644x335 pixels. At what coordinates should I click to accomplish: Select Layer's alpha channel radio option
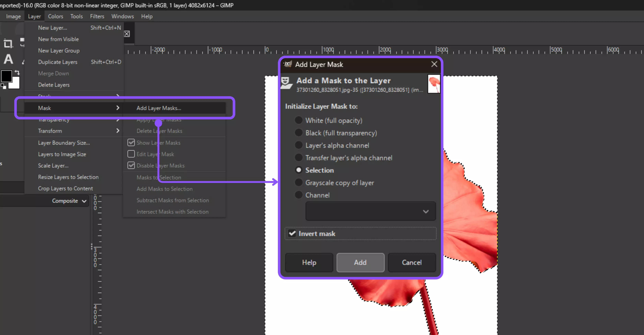(x=298, y=145)
